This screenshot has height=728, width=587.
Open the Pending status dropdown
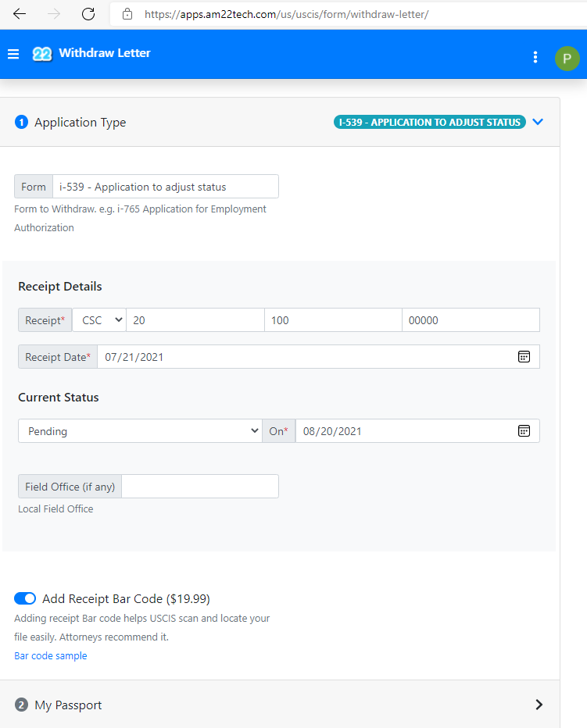click(x=141, y=431)
